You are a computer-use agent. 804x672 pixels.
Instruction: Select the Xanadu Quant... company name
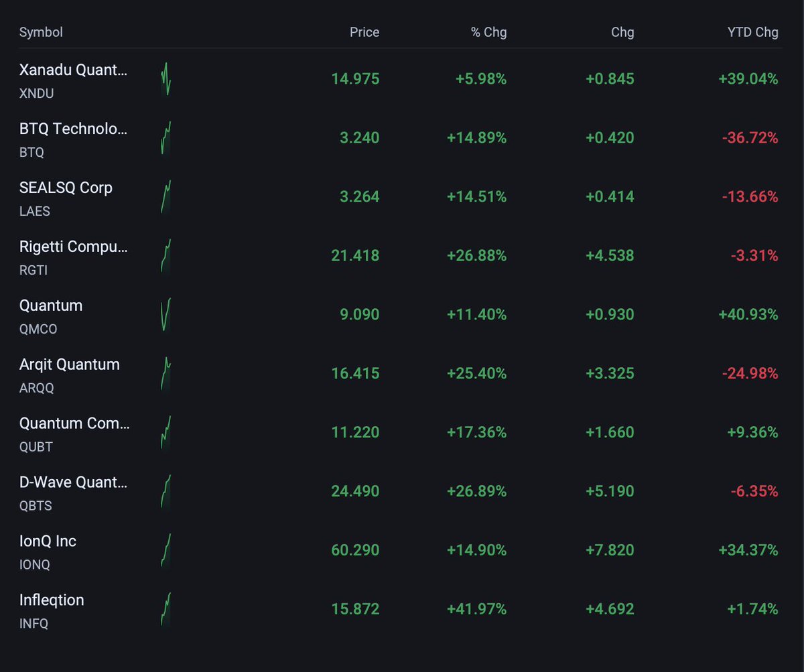pos(73,70)
